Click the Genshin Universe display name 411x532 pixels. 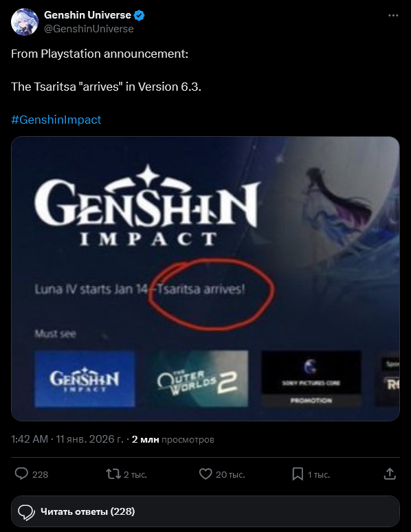click(x=87, y=15)
